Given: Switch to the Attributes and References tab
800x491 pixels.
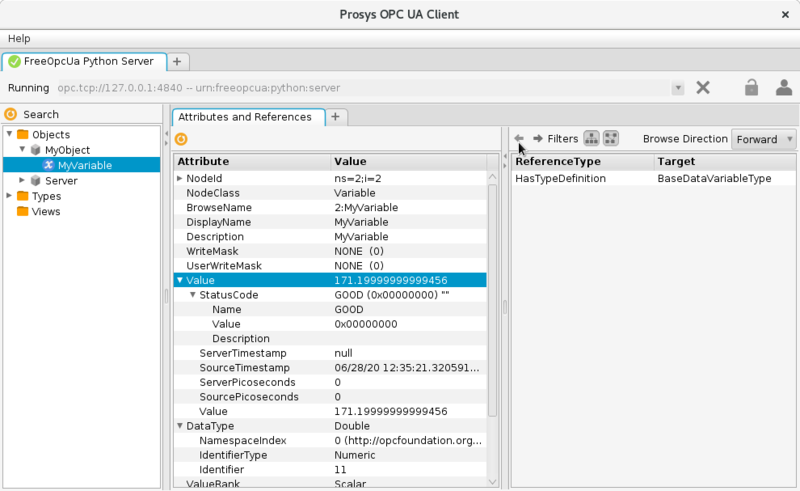Looking at the screenshot, I should pyautogui.click(x=244, y=117).
